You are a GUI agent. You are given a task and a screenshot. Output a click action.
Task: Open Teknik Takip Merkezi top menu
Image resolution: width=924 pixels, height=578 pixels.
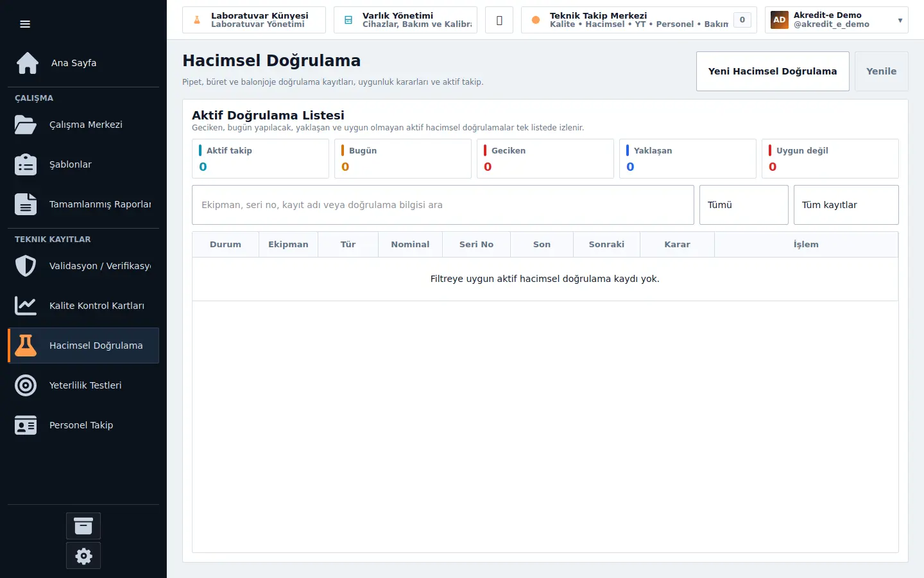639,20
